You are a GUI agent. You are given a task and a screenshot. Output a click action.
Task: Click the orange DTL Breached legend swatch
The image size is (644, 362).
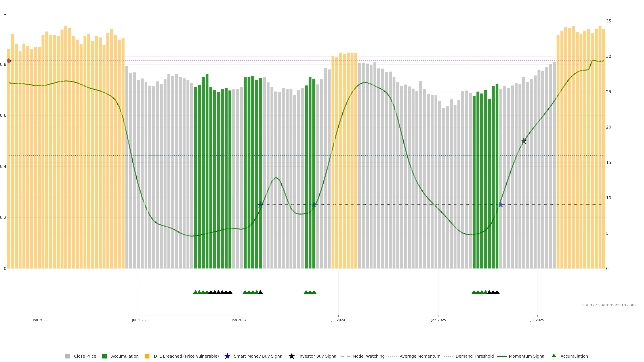click(x=147, y=356)
